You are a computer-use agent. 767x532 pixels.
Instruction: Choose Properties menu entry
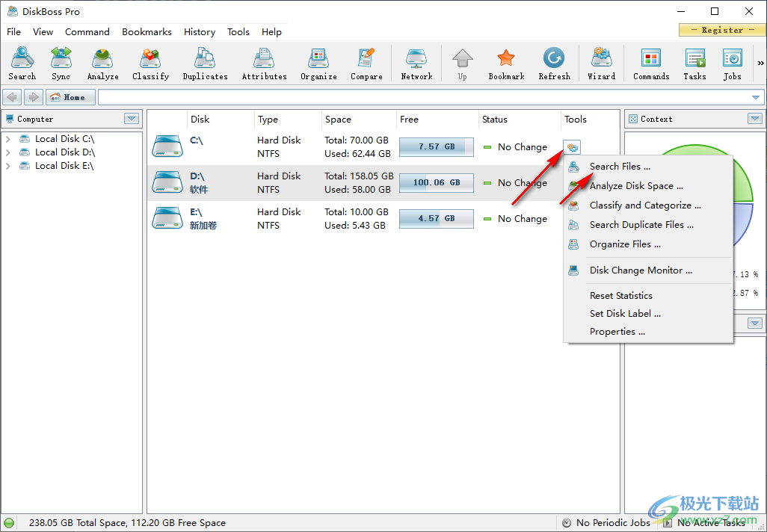point(648,332)
